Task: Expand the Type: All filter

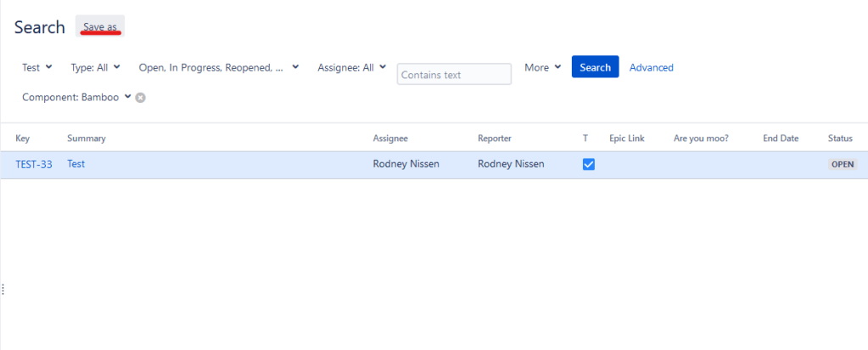Action: pyautogui.click(x=94, y=67)
